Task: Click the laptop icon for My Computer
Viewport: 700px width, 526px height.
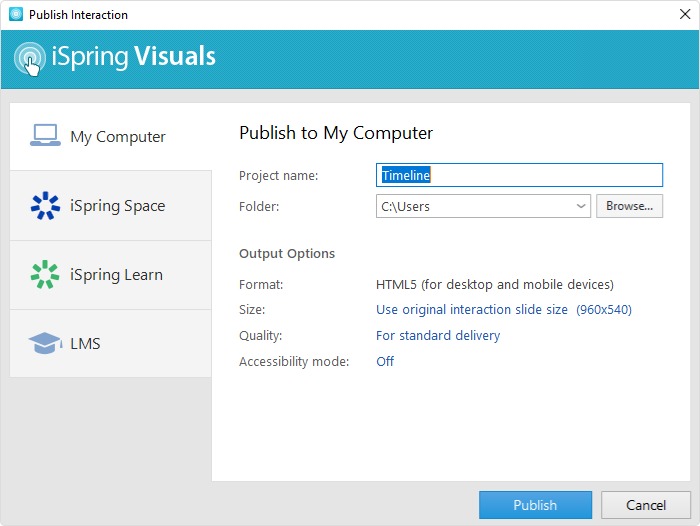Action: click(x=45, y=136)
